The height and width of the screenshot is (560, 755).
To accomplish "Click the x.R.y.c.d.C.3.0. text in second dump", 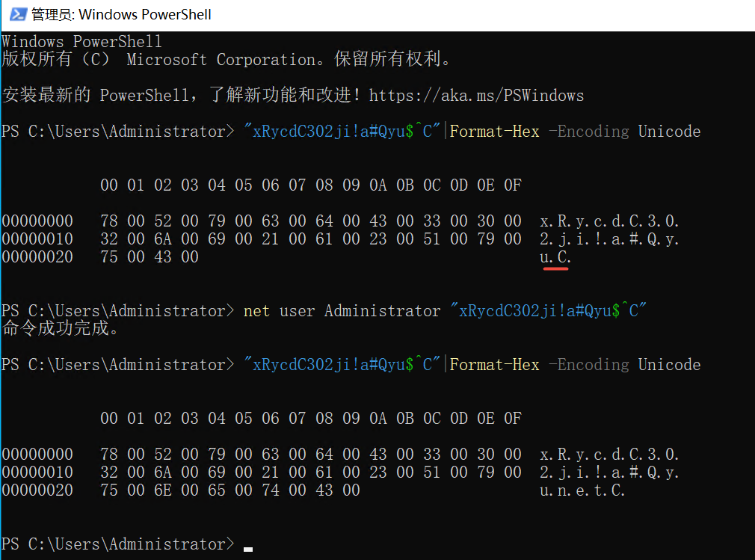I will coord(609,454).
